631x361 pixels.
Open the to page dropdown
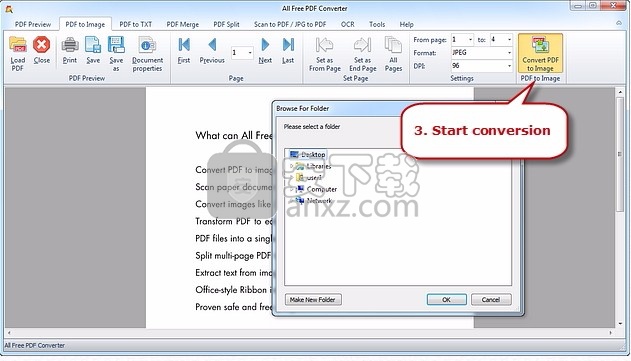pos(509,39)
